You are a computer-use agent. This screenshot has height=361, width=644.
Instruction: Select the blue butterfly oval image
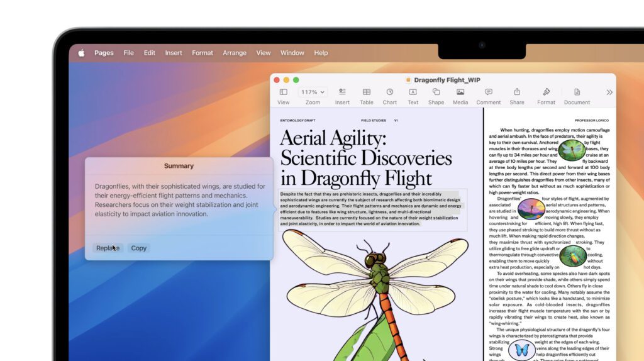coord(521,350)
